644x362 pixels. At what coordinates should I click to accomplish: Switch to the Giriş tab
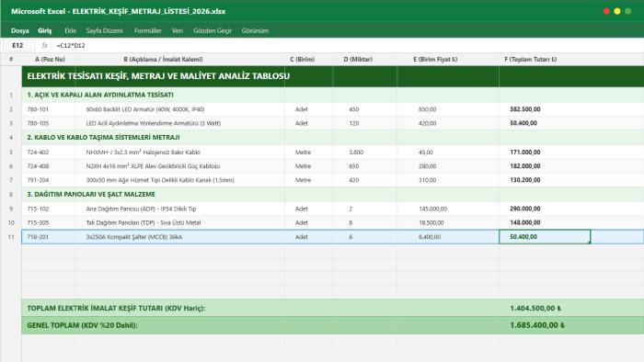[45, 30]
